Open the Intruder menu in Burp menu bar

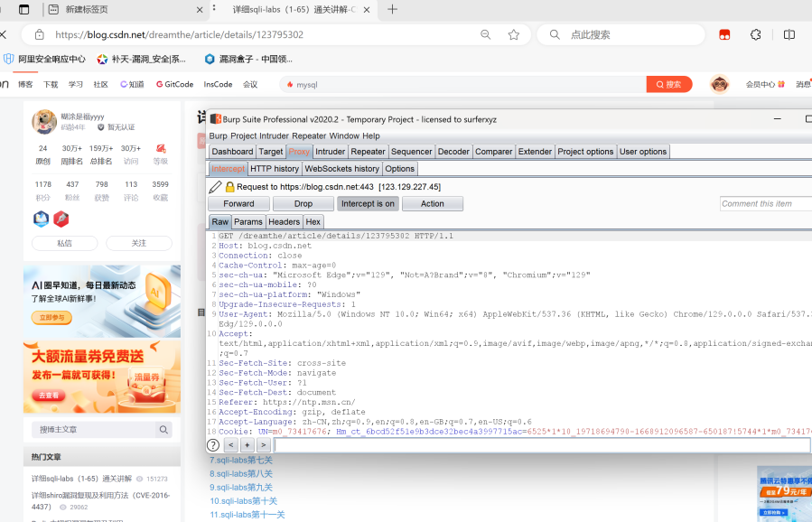point(275,135)
